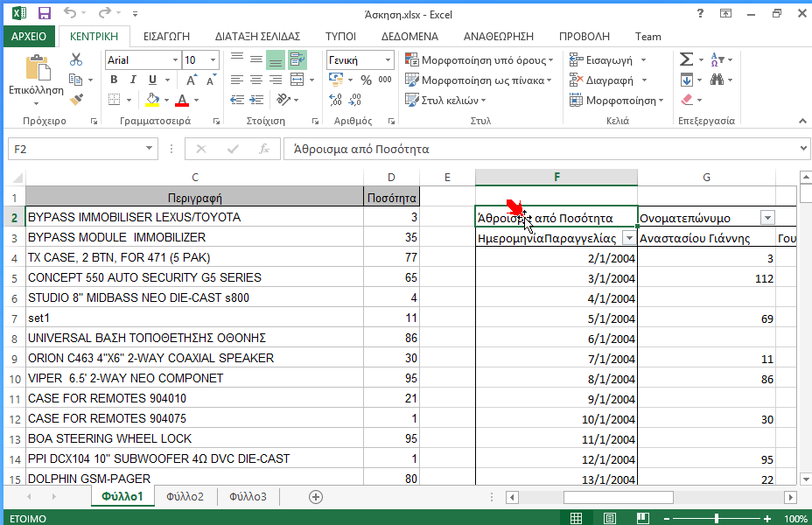Switch to the ΔΙΑΤΑΞΗ ΣΕΛΙΔΑΣ ribbon tab
The height and width of the screenshot is (525, 812).
(x=257, y=36)
